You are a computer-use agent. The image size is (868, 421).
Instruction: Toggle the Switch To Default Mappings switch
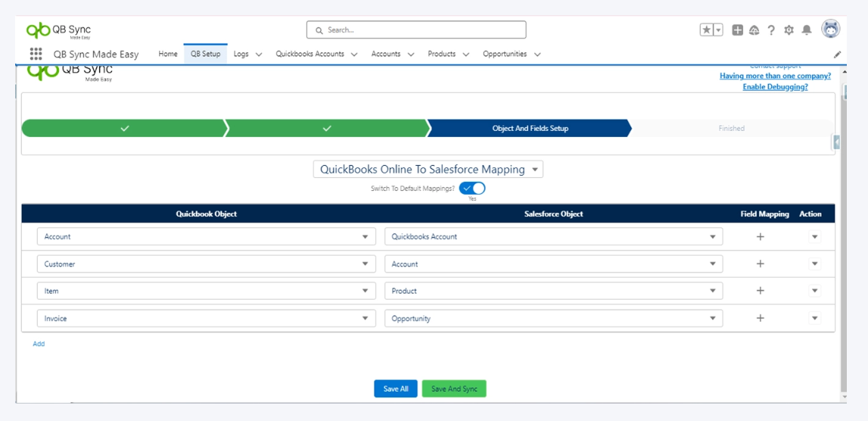(x=472, y=189)
